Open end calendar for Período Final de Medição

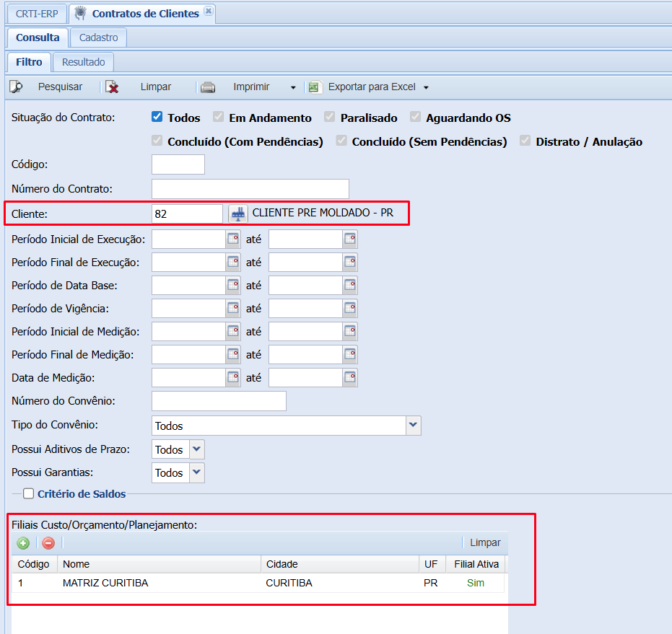(x=350, y=355)
